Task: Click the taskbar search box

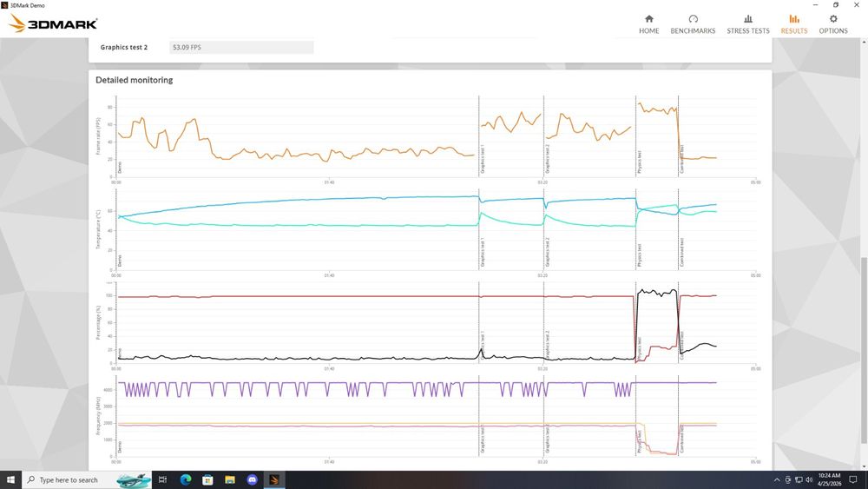Action: click(x=86, y=479)
